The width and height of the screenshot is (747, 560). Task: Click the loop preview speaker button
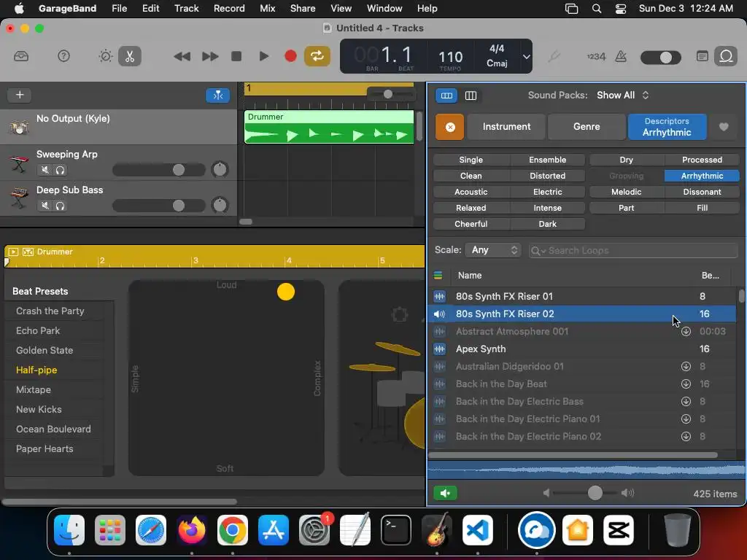tap(445, 493)
